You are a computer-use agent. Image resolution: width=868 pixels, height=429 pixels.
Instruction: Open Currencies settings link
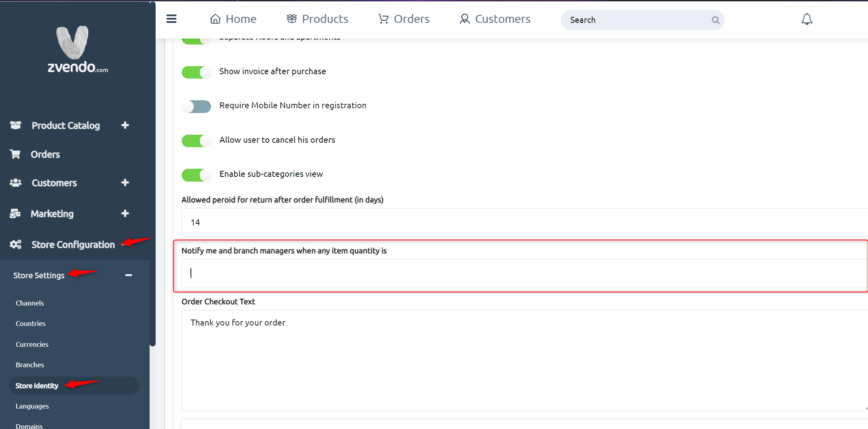[32, 344]
